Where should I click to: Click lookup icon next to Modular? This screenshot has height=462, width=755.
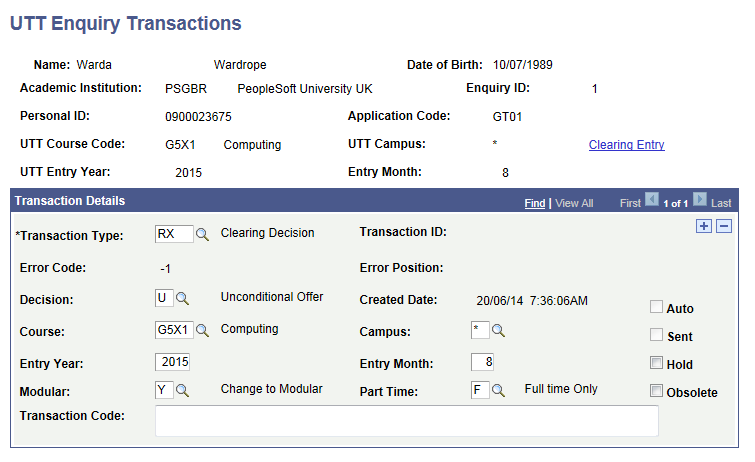pyautogui.click(x=182, y=390)
